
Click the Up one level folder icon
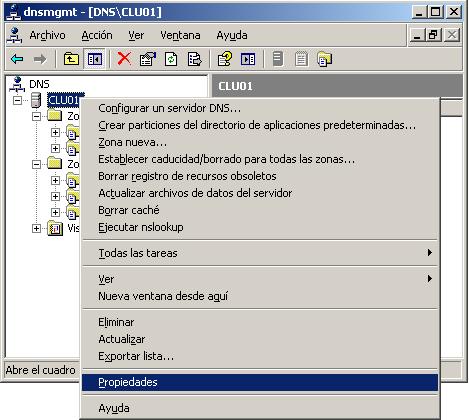[71, 59]
